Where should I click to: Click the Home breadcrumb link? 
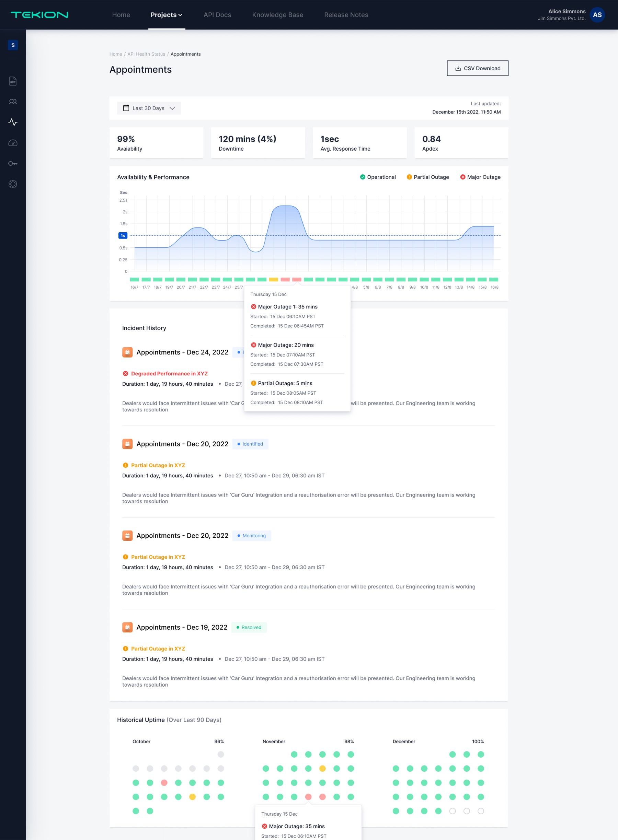[x=116, y=54]
